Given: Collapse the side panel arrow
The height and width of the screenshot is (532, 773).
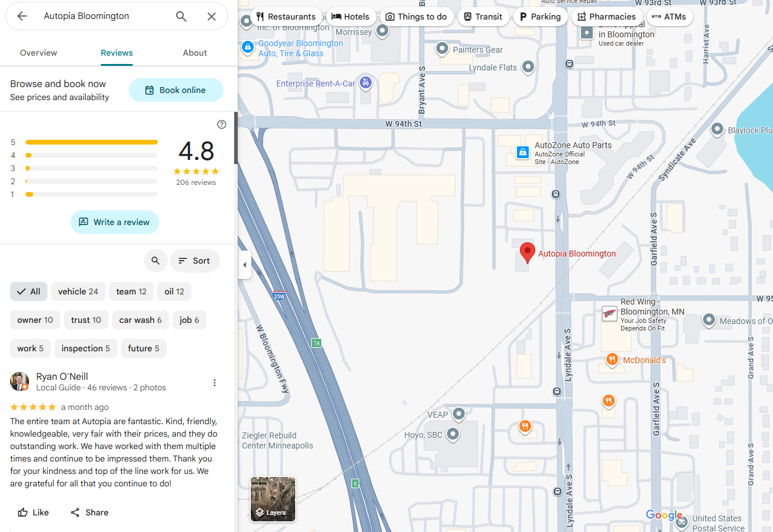Looking at the screenshot, I should pyautogui.click(x=245, y=265).
